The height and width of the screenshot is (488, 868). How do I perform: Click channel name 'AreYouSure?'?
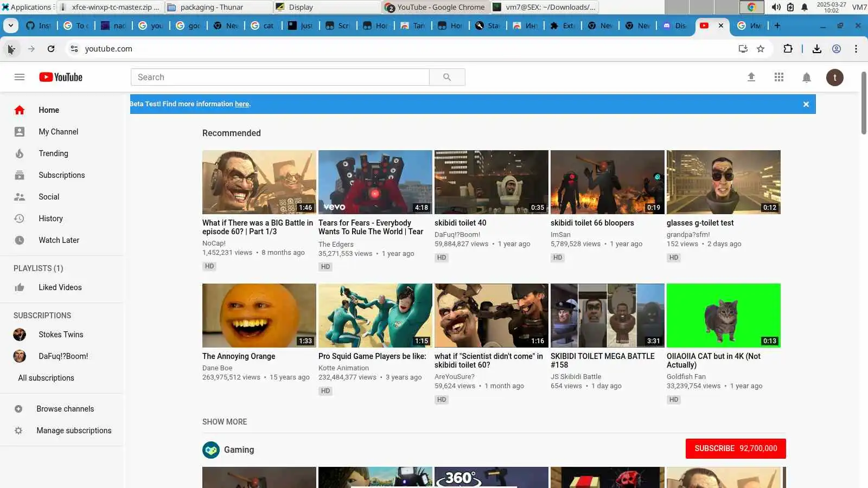click(x=455, y=377)
